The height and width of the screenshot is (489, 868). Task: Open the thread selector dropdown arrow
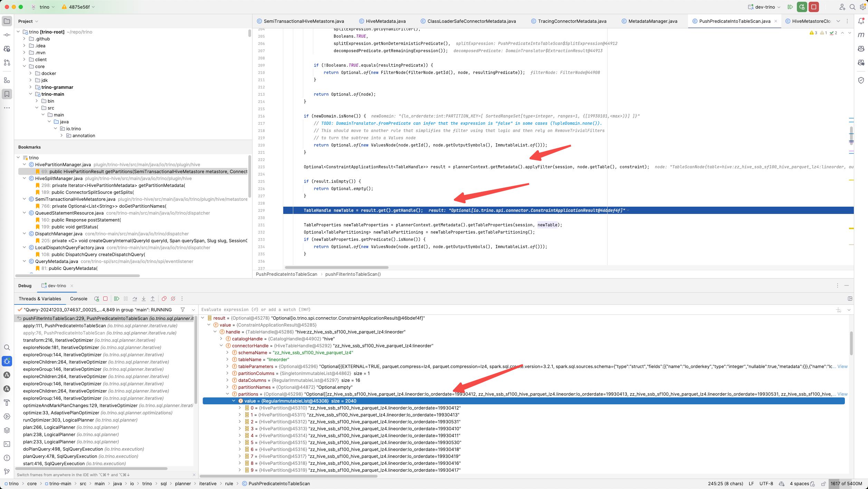(x=193, y=310)
